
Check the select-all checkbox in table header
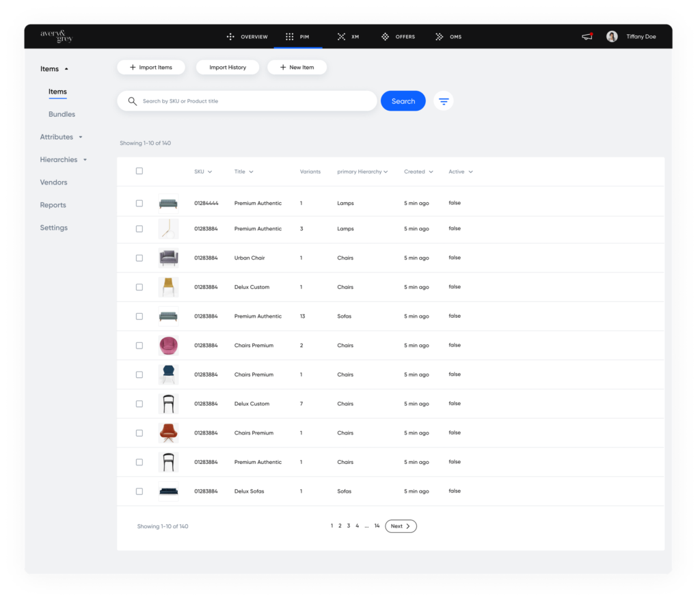pyautogui.click(x=139, y=171)
